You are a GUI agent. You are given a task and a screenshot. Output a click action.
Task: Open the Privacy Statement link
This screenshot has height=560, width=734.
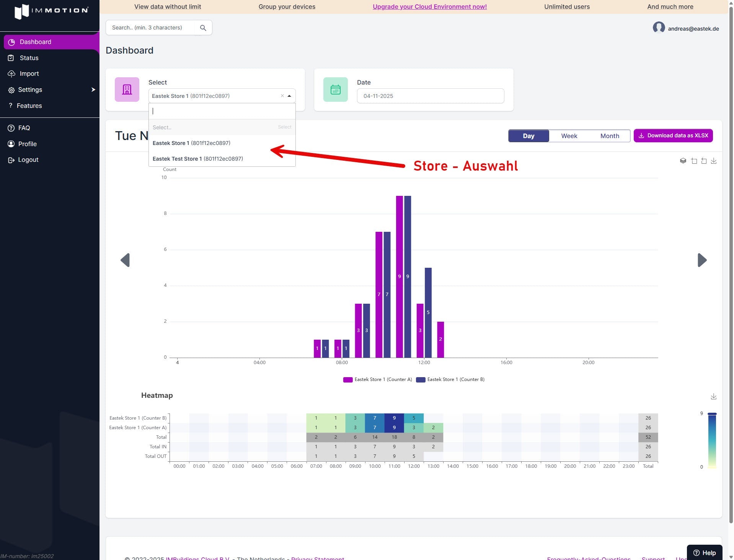pyautogui.click(x=318, y=558)
